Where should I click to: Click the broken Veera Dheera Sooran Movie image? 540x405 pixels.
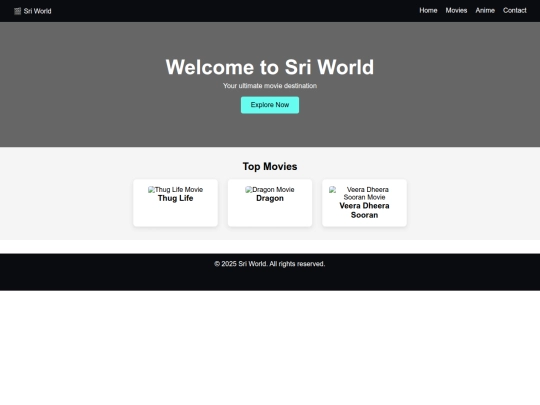(x=360, y=194)
